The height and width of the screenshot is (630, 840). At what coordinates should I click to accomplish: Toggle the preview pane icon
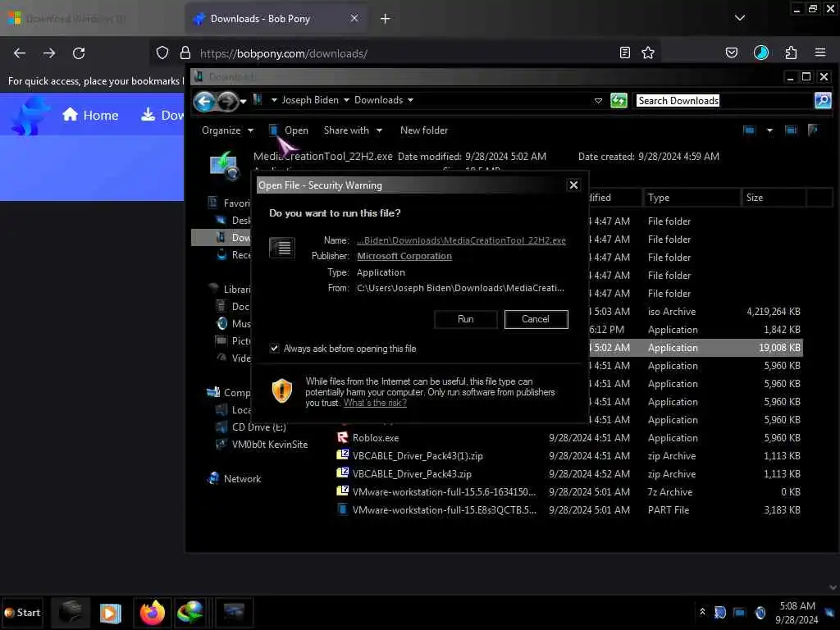(791, 130)
